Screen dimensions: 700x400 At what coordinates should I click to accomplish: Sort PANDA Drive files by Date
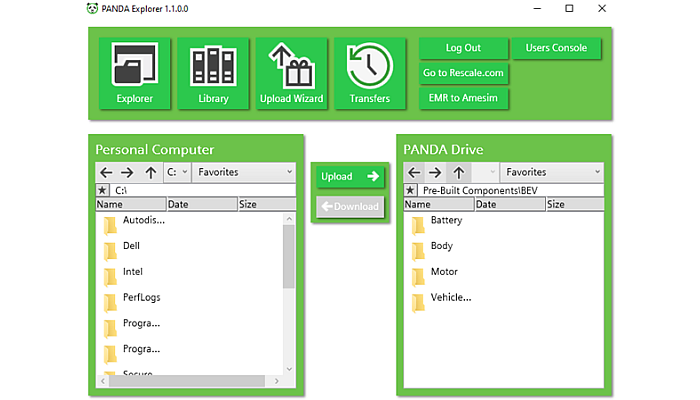(x=510, y=204)
